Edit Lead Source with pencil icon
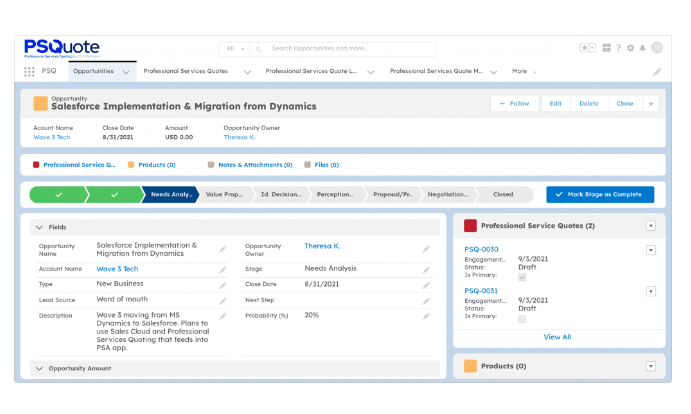The height and width of the screenshot is (414, 691). point(223,301)
